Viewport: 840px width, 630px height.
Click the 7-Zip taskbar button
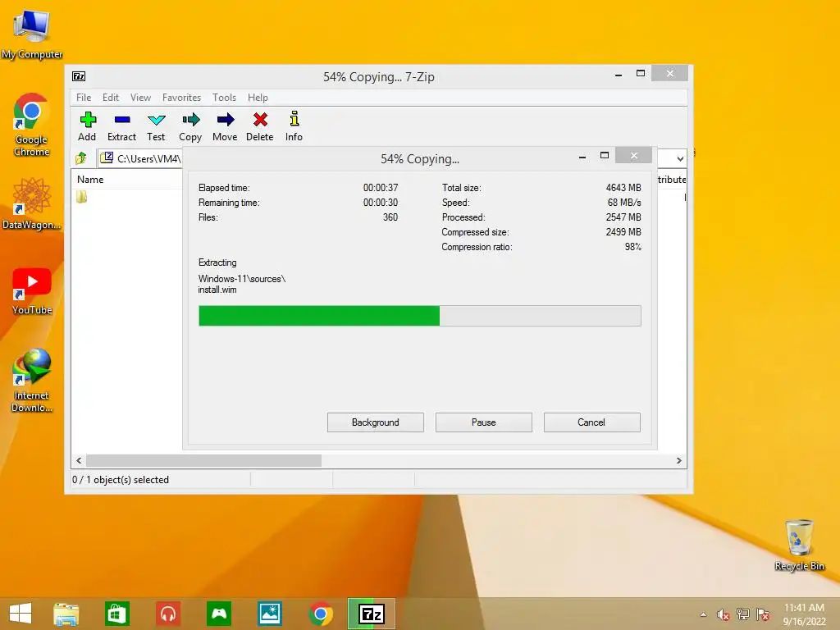click(372, 614)
